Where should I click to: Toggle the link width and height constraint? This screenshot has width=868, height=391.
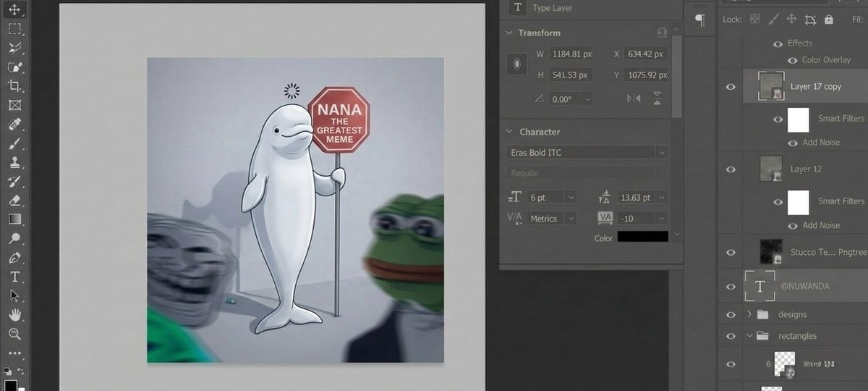[516, 64]
